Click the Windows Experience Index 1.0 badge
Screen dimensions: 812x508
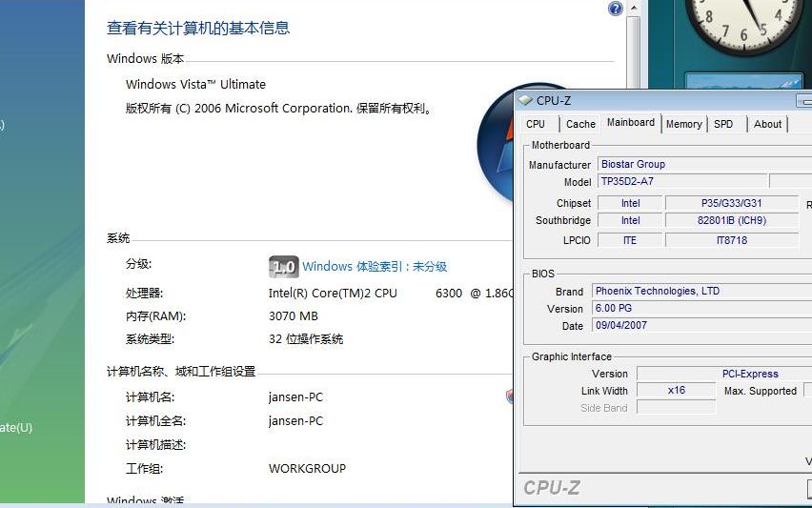coord(284,267)
